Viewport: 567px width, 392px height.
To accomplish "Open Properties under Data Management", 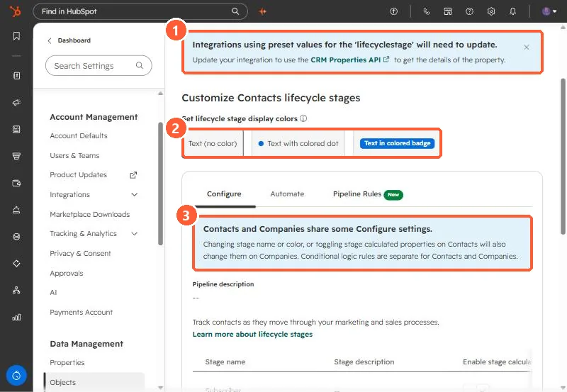I will 67,362.
